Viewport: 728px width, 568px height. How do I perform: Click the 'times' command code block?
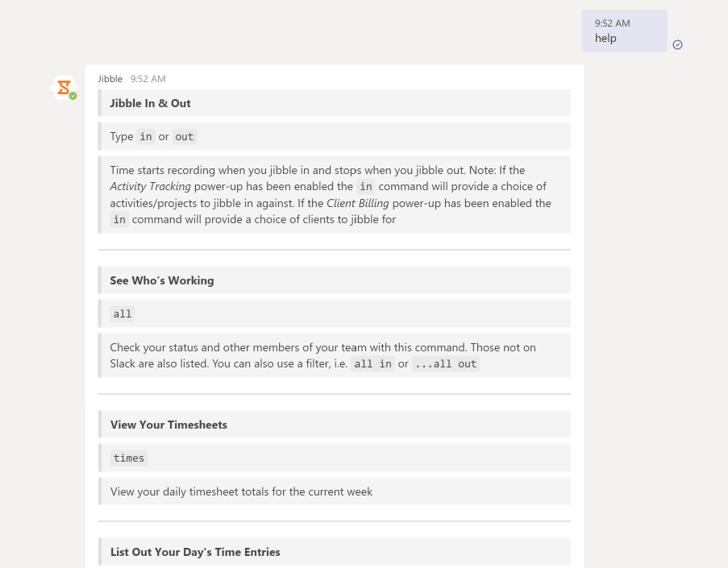click(x=128, y=458)
